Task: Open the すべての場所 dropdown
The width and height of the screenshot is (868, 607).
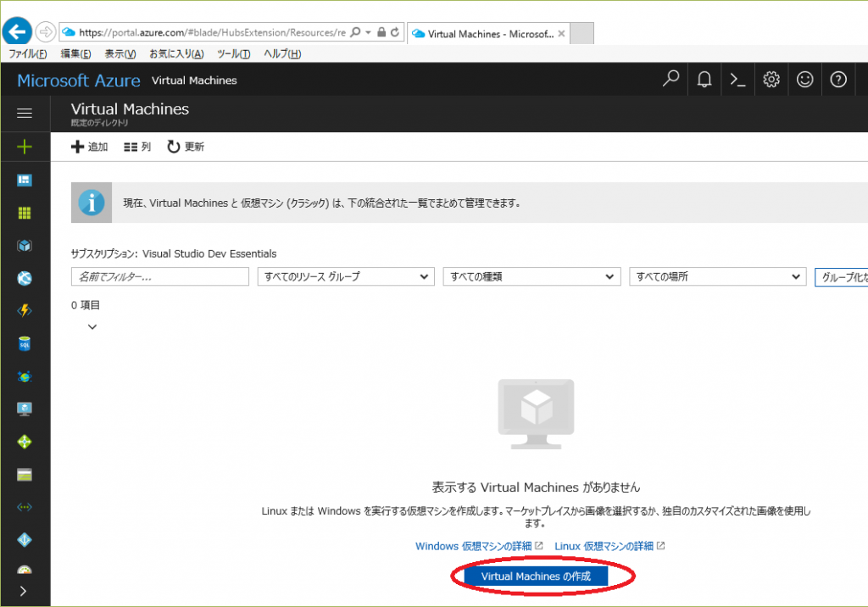Action: [x=717, y=276]
